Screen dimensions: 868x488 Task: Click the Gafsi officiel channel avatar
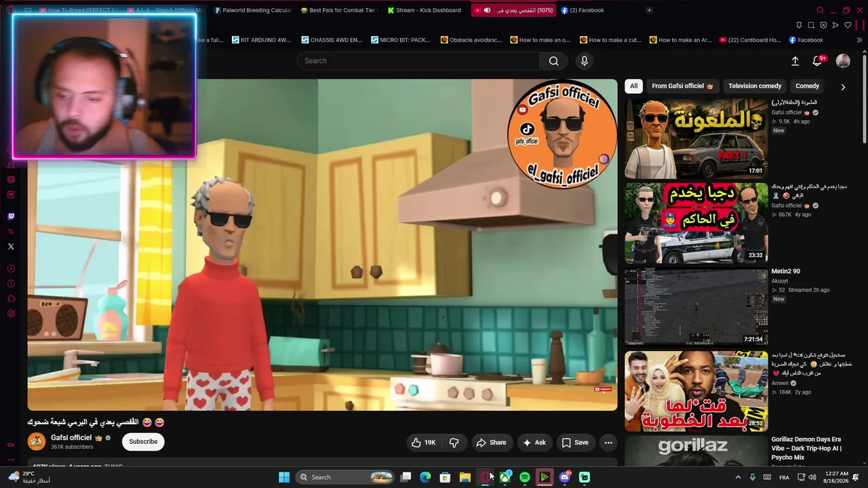[37, 442]
